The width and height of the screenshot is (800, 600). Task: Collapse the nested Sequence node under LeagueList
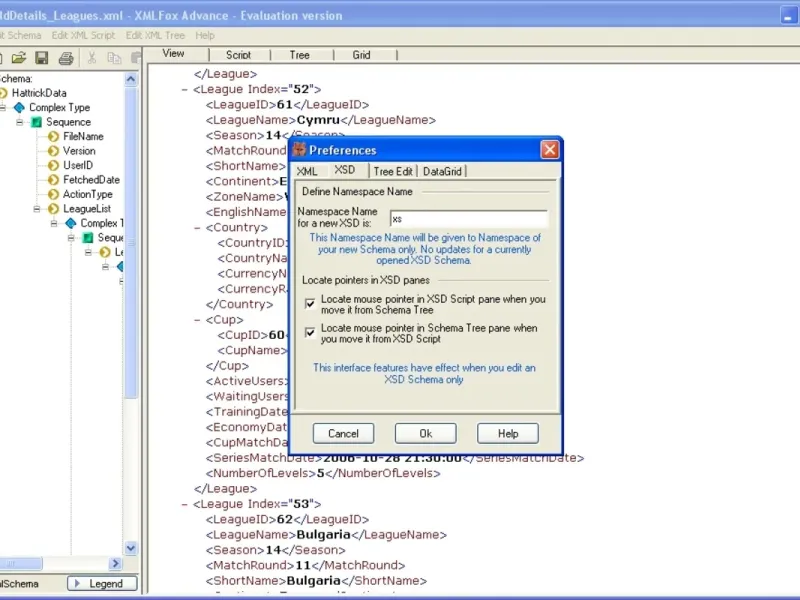click(71, 238)
